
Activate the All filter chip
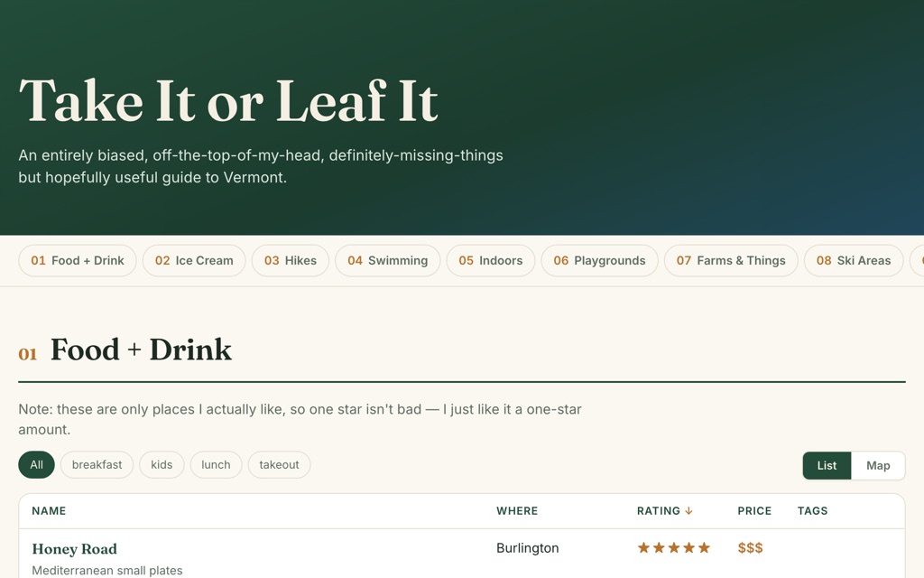click(36, 465)
